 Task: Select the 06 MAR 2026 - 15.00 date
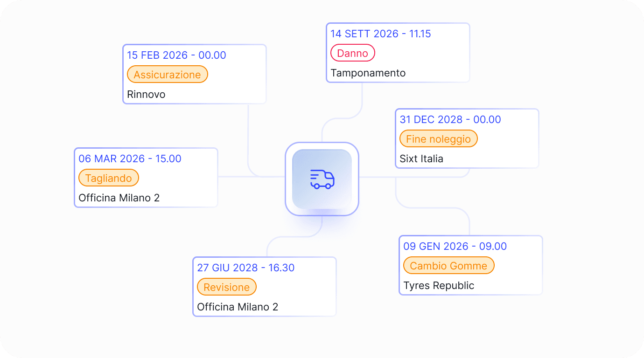130,158
